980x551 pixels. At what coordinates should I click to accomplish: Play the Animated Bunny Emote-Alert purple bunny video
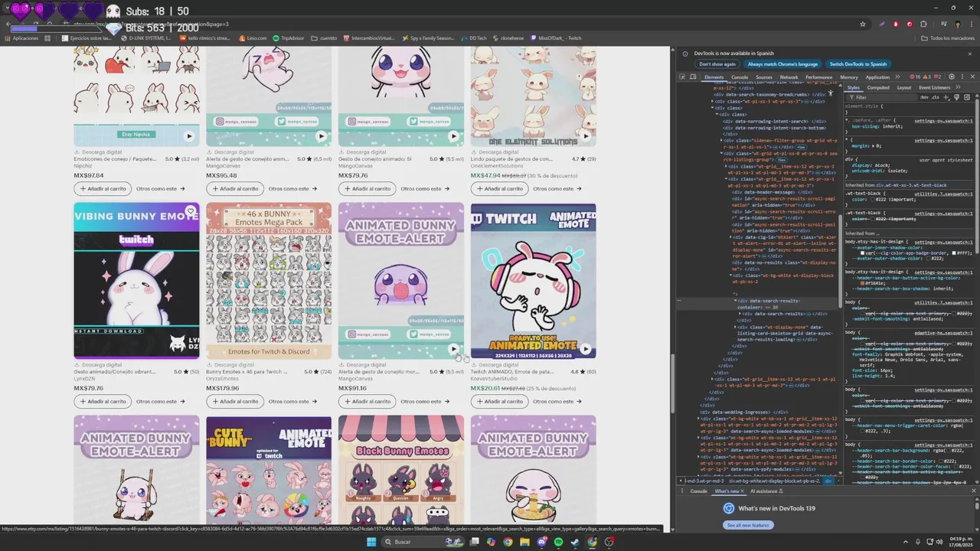[x=453, y=349]
